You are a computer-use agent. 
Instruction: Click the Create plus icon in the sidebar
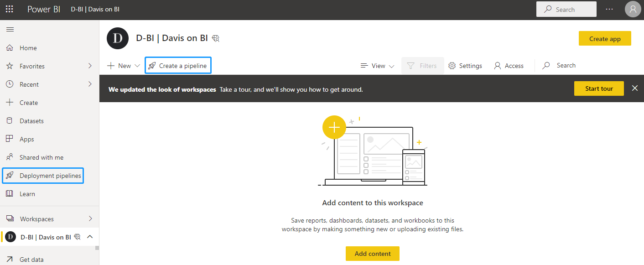point(10,102)
